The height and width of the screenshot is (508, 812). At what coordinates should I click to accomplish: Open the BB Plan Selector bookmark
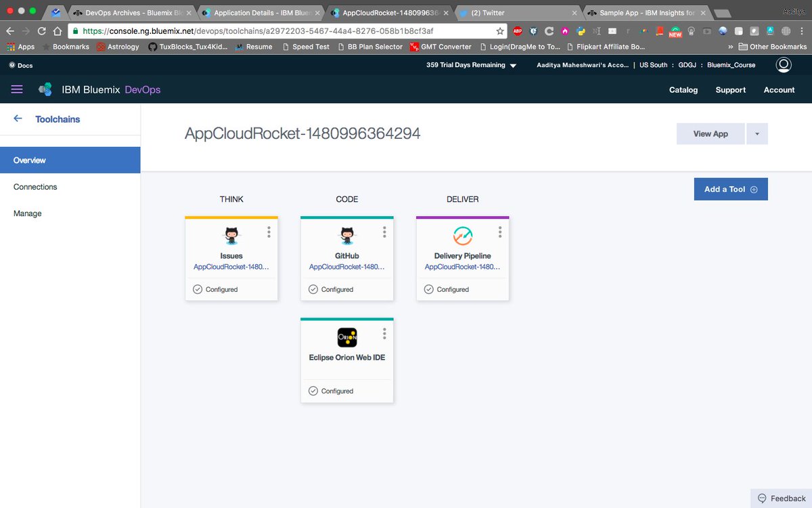pyautogui.click(x=369, y=47)
